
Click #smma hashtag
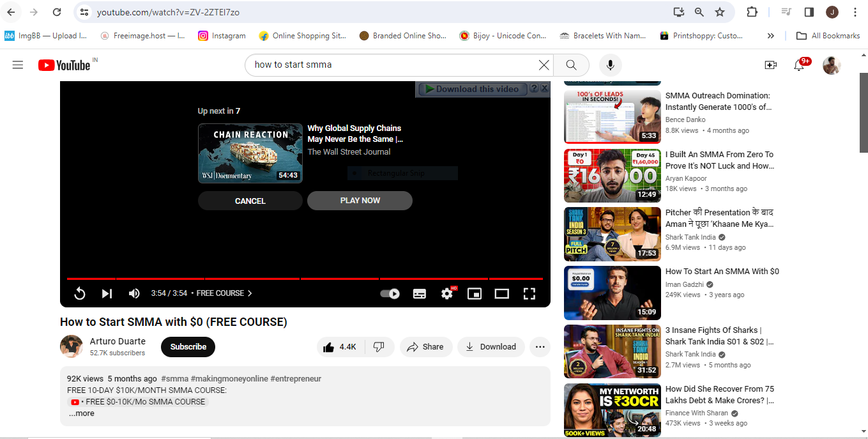[174, 378]
